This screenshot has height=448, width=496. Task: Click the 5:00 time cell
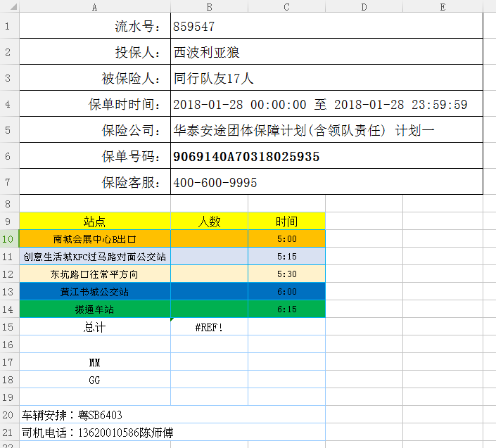point(286,238)
